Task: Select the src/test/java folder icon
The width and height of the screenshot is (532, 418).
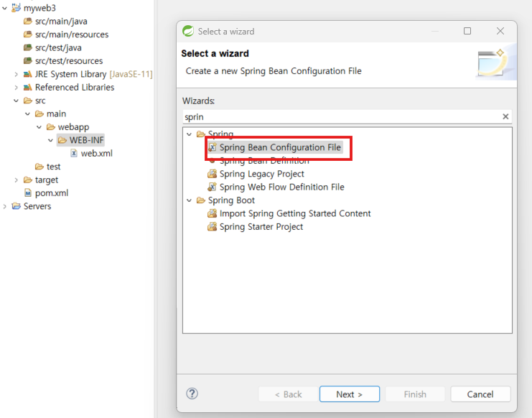Action: 28,47
